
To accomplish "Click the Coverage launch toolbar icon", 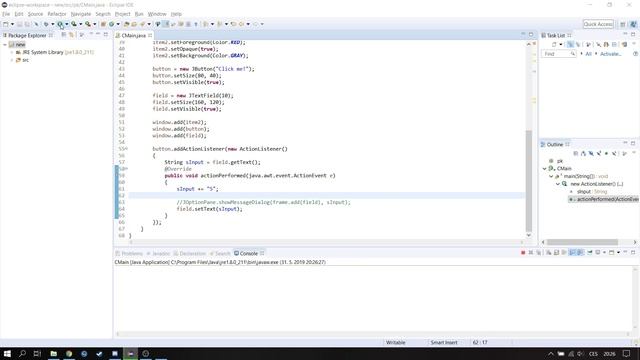I will pos(74,24).
